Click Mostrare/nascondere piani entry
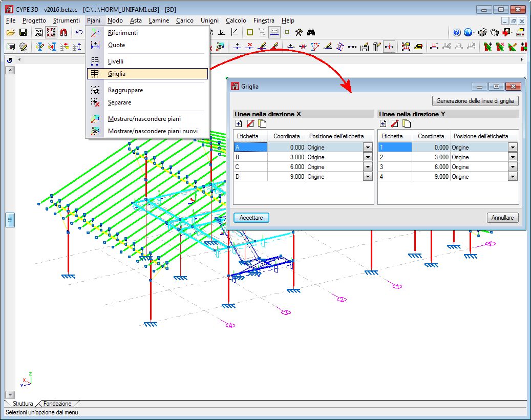Viewport: 531px width, 420px height. click(x=147, y=119)
